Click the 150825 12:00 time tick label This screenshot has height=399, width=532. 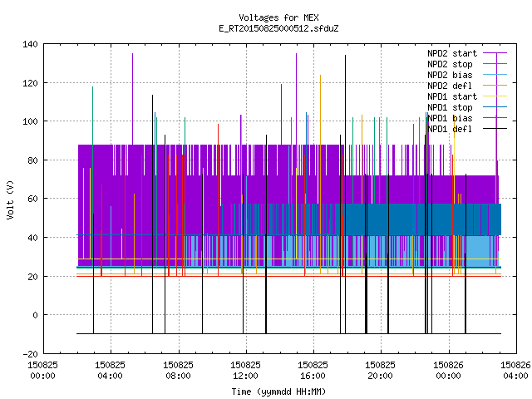click(x=245, y=371)
